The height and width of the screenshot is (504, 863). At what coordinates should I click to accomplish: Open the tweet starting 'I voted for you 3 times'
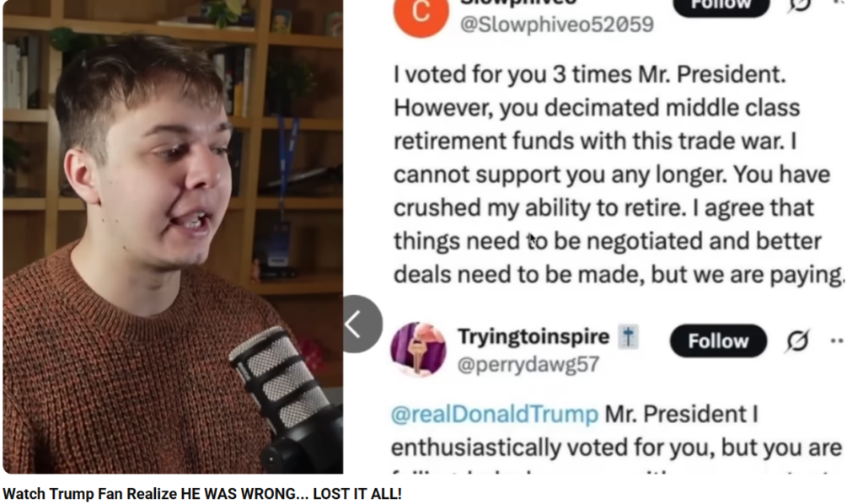coord(618,174)
